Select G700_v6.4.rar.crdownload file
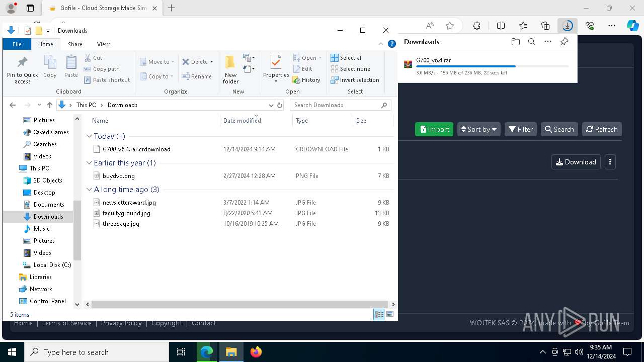The width and height of the screenshot is (644, 362). tap(136, 149)
